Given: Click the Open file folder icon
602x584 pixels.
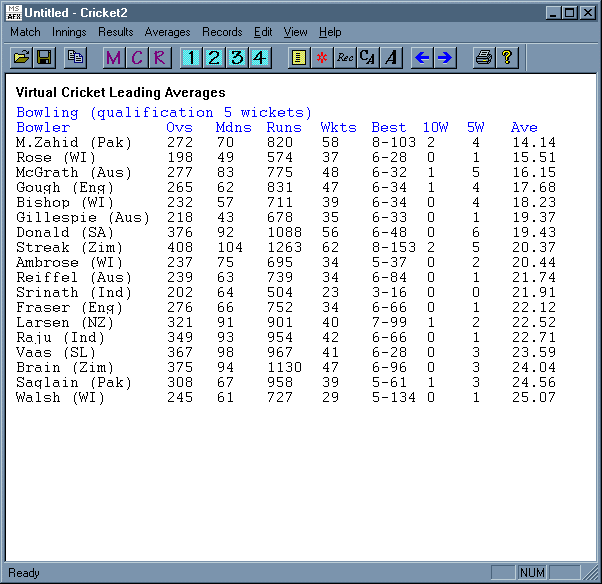Looking at the screenshot, I should tap(21, 58).
